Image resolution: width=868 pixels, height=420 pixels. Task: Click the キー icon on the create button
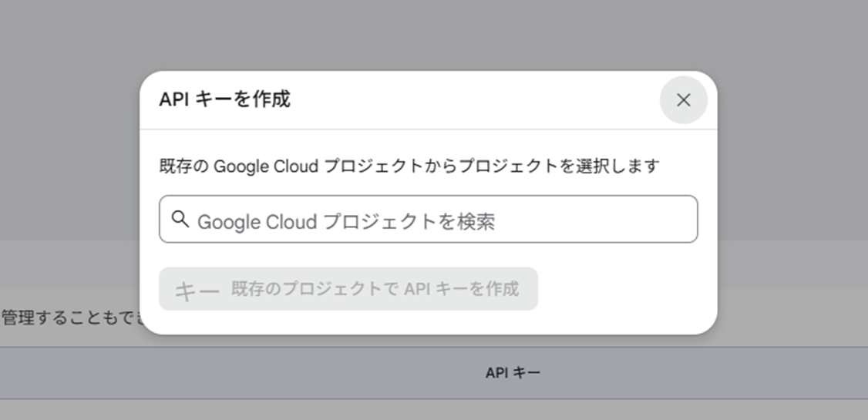click(x=197, y=290)
